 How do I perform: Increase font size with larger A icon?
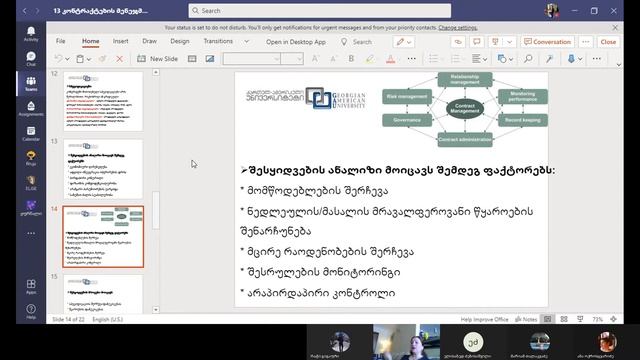tap(315, 59)
